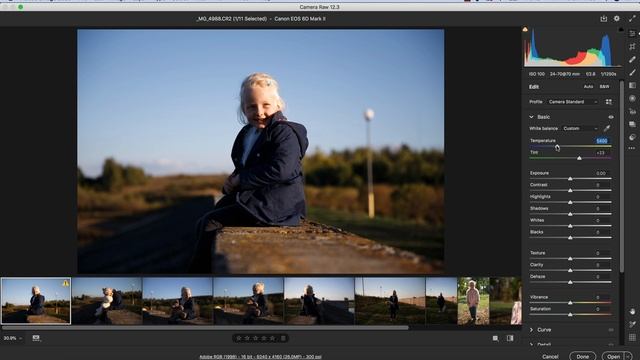This screenshot has width=640, height=360.
Task: Click the Save image export icon
Action: point(604,18)
